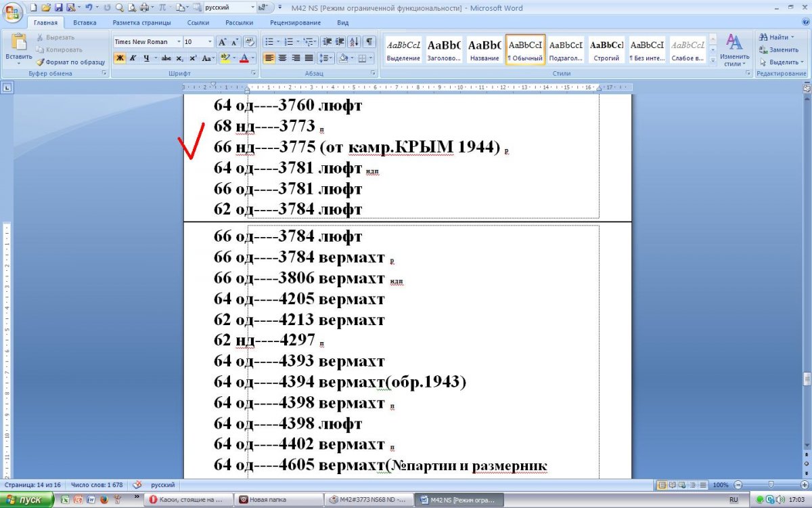812x508 pixels.
Task: Open the Рецензирование tab
Action: tap(295, 22)
